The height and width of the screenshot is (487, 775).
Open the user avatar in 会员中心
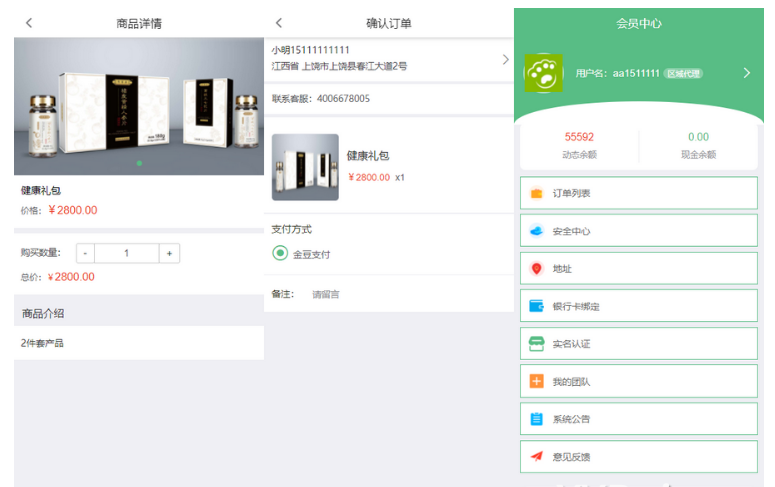(x=543, y=73)
